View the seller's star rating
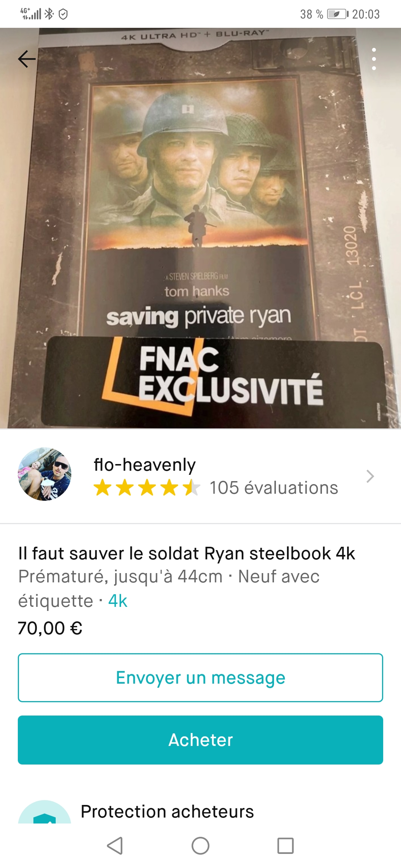This screenshot has height=868, width=401. 147,487
